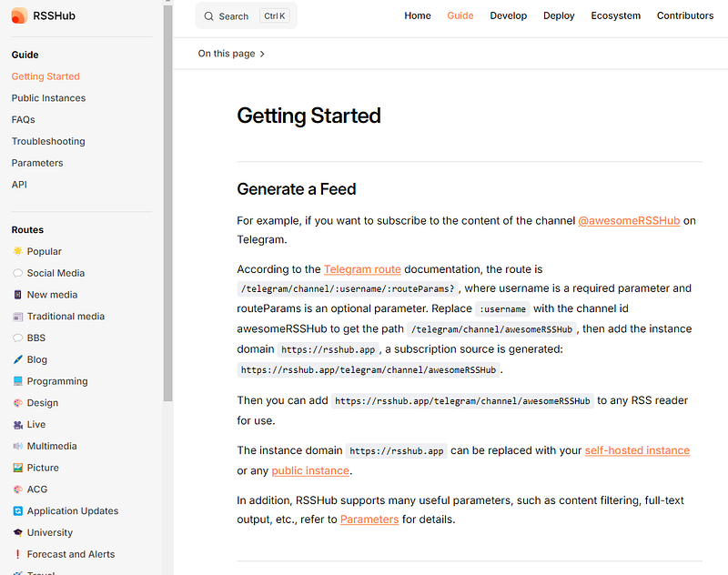Open the Contributors nav item
The width and height of the screenshot is (728, 575).
click(685, 15)
